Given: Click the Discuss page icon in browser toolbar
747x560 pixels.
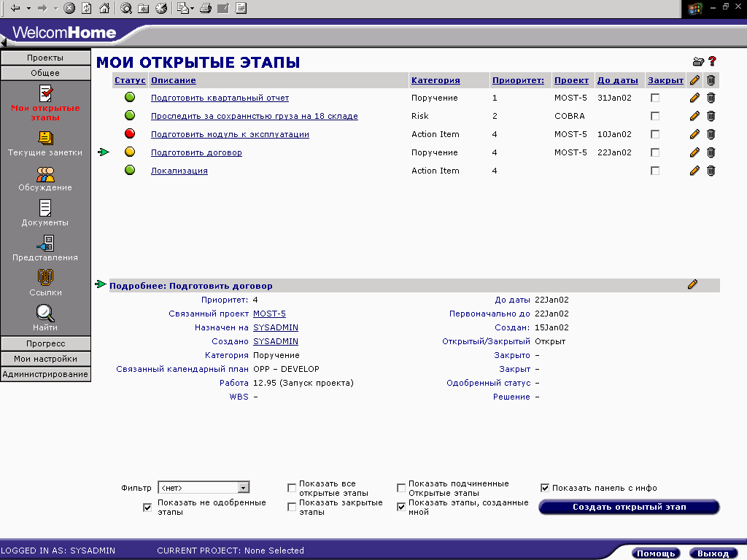Looking at the screenshot, I should coord(241,8).
